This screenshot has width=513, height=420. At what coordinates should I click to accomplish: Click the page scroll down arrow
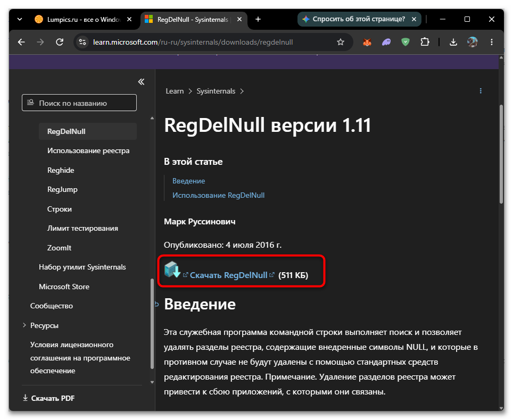501,408
